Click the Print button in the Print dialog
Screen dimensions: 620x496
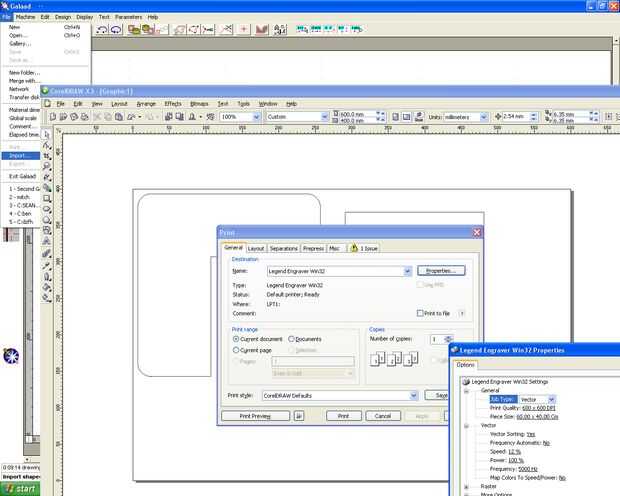click(x=344, y=416)
